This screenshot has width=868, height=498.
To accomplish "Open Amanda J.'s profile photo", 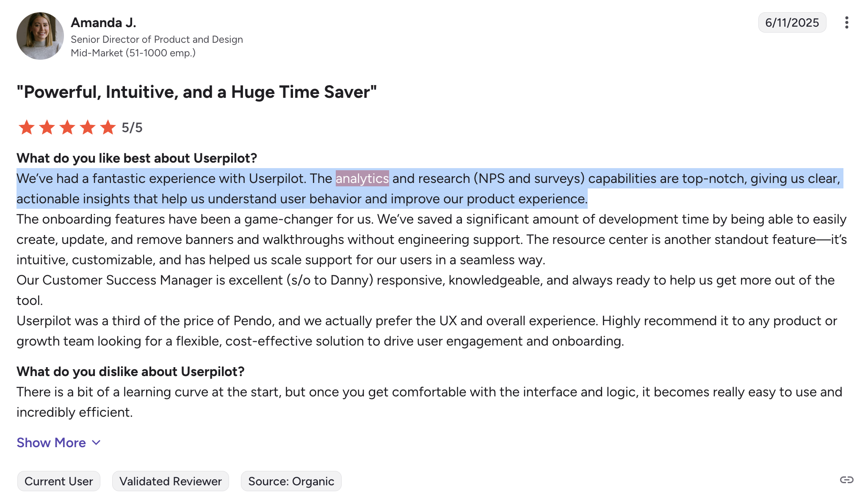I will [40, 36].
